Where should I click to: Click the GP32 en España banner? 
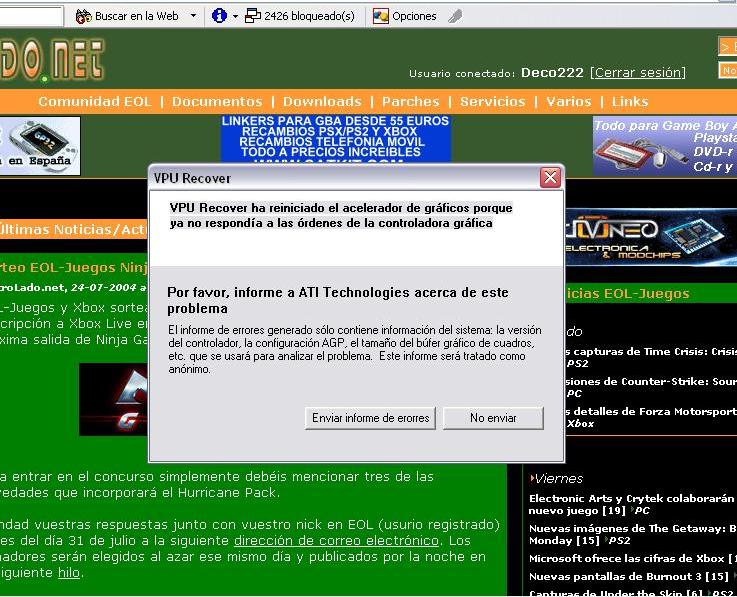click(x=40, y=146)
